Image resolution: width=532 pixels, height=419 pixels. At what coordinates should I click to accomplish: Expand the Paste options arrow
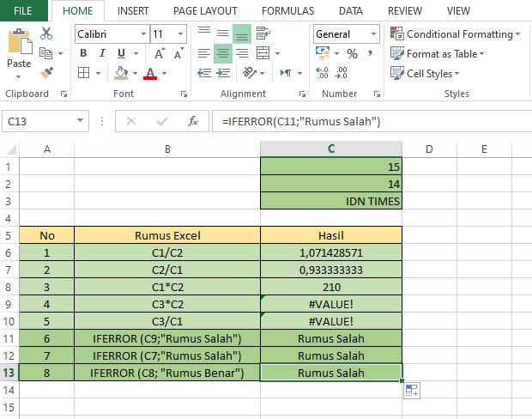19,76
